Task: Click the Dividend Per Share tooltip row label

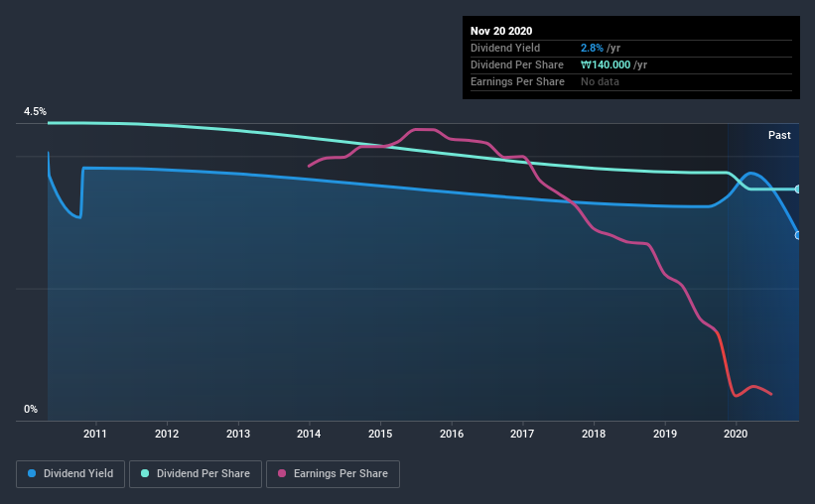Action: pyautogui.click(x=516, y=64)
